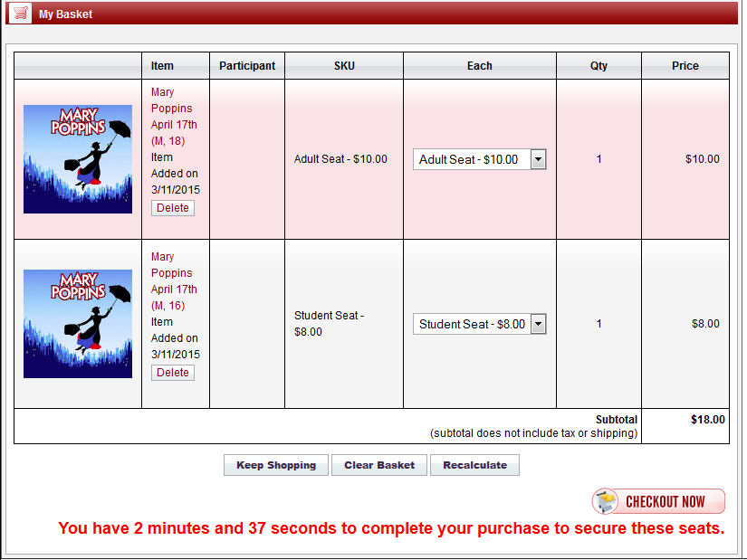This screenshot has width=747, height=560.
Task: Delete the Mary Poppins (M, 18) item
Action: pyautogui.click(x=172, y=208)
